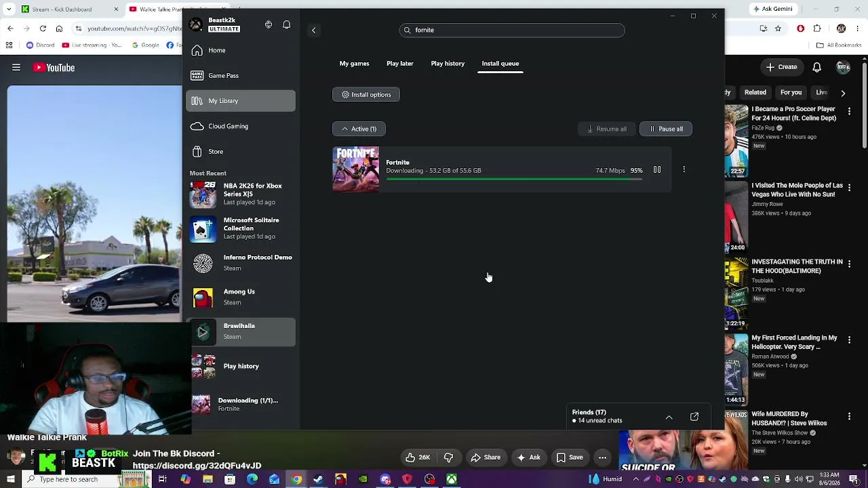
Task: Save the YouTube video to a playlist
Action: coord(570,457)
